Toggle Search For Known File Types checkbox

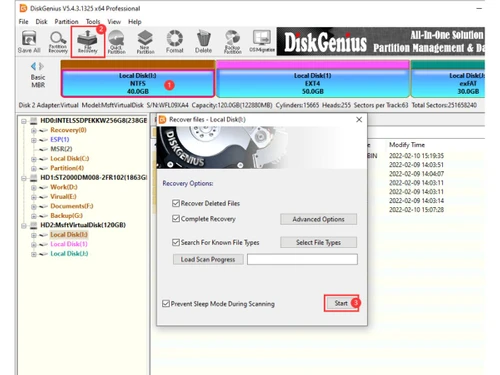[x=176, y=242]
